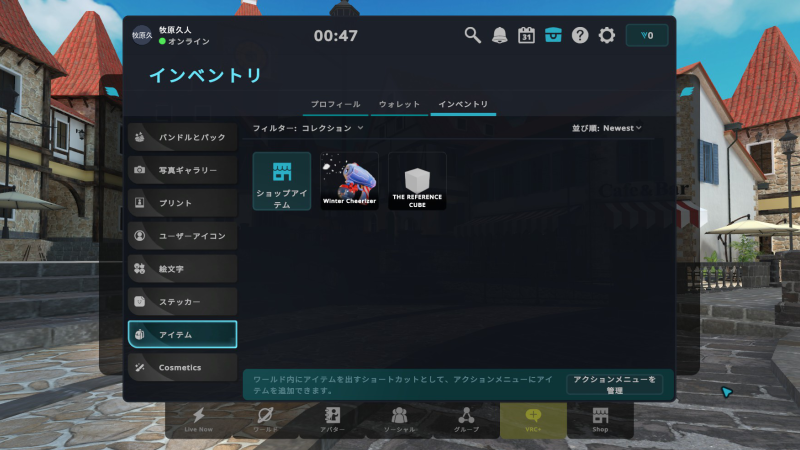
Task: Expand the 並び順 Newest sort dropdown
Action: [607, 128]
